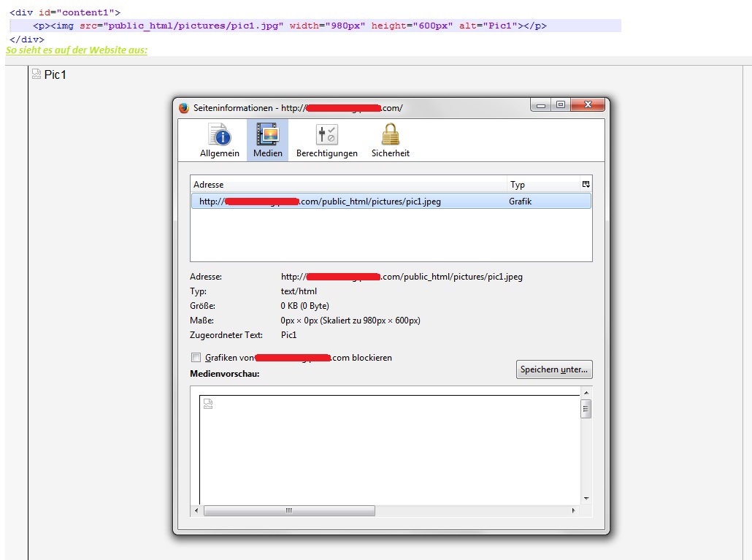Select the pic1.jpeg Grafik row in list
Image resolution: width=752 pixels, height=560 pixels.
[391, 202]
